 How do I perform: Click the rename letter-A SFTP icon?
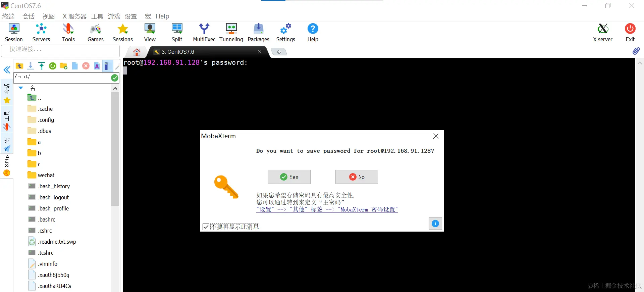[97, 66]
